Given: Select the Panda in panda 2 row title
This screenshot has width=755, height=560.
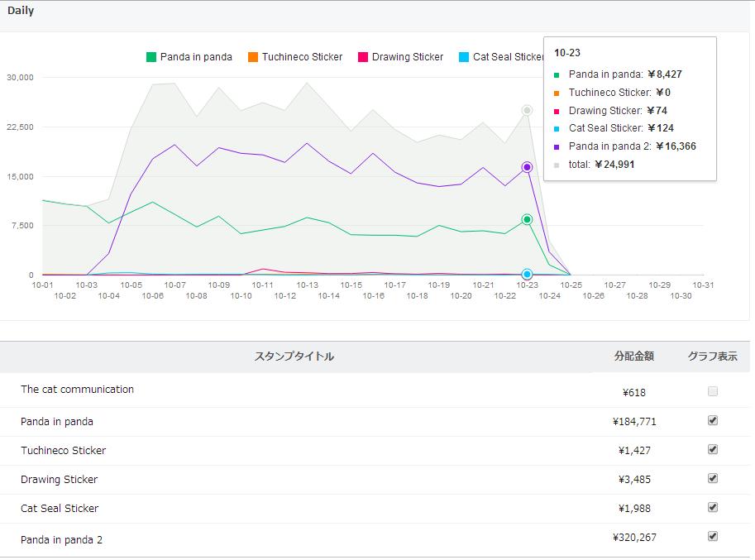Looking at the screenshot, I should [62, 540].
